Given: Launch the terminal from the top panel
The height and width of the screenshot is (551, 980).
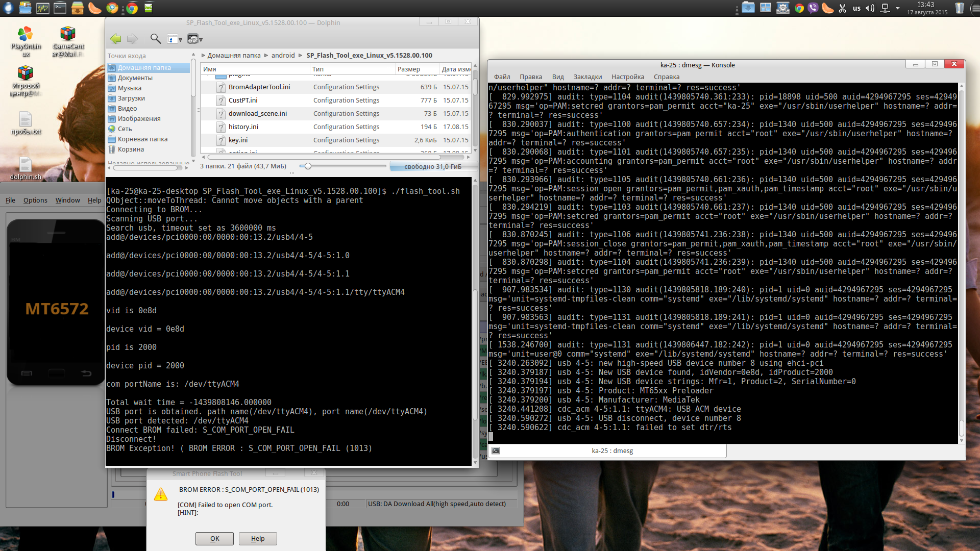Looking at the screenshot, I should coord(60,8).
